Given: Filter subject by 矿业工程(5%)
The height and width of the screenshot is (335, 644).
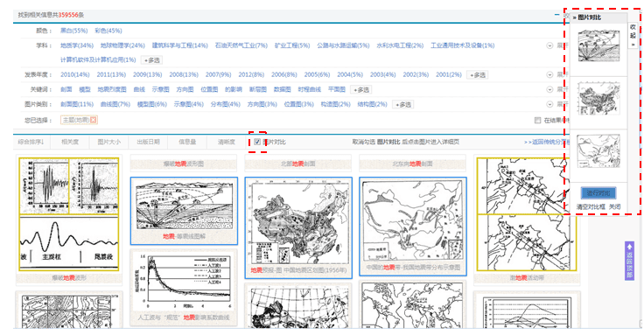Looking at the screenshot, I should click(292, 45).
